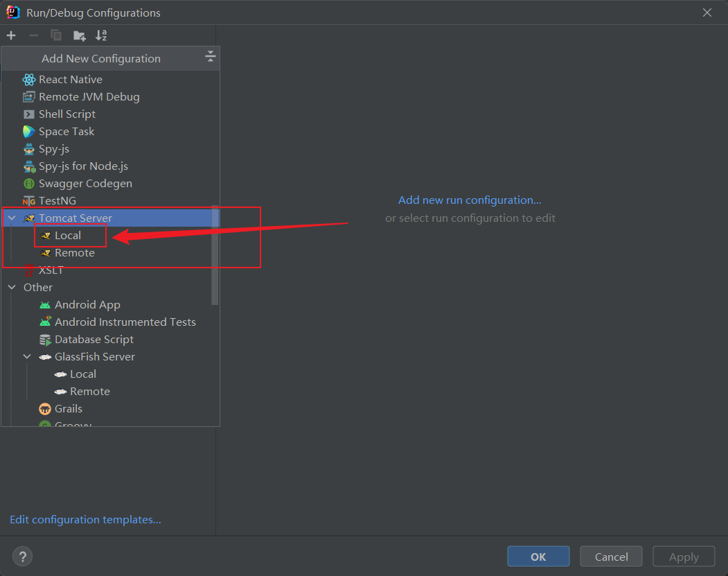Screen dimensions: 728x576
Task: Click the Shell Script terminal icon
Action: click(x=29, y=114)
